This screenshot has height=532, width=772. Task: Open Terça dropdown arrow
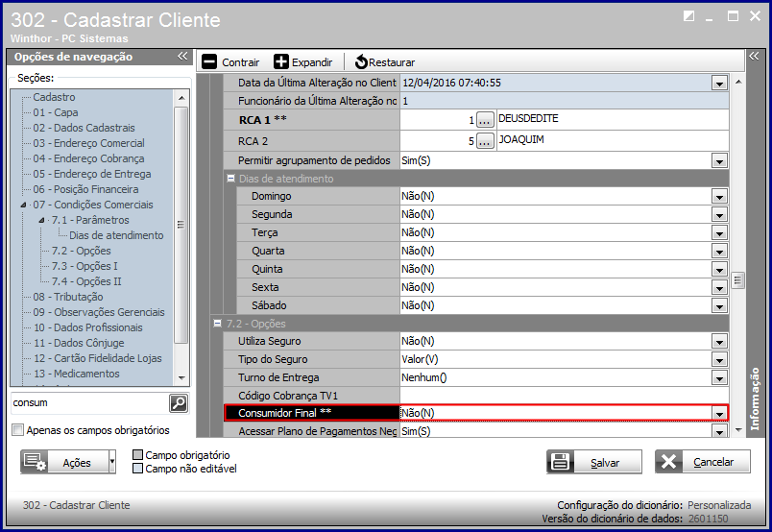click(719, 233)
